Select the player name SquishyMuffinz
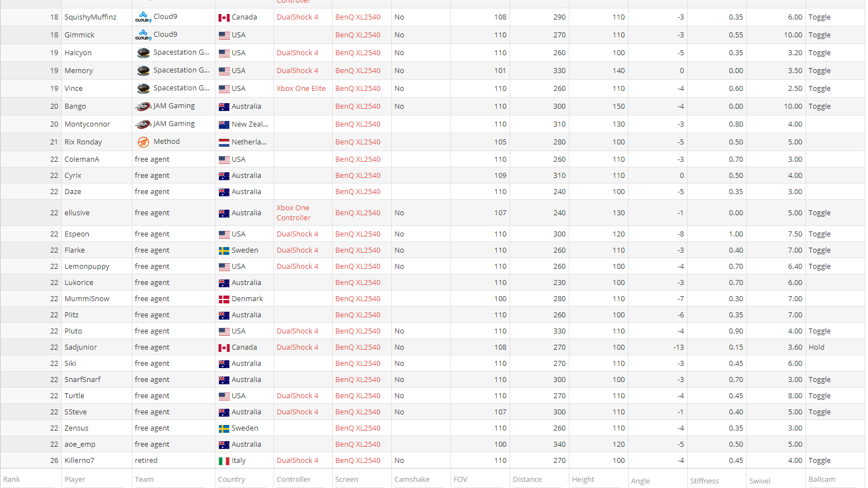 (90, 17)
